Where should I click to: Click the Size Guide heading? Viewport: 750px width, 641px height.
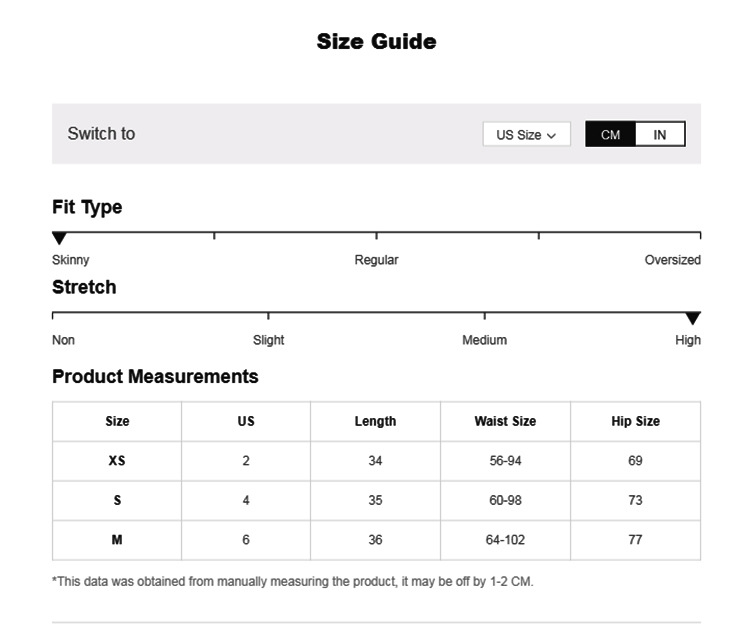pos(376,41)
